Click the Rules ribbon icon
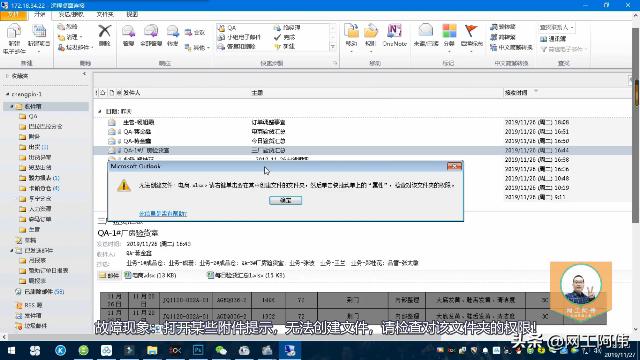640x360 pixels. click(x=371, y=32)
